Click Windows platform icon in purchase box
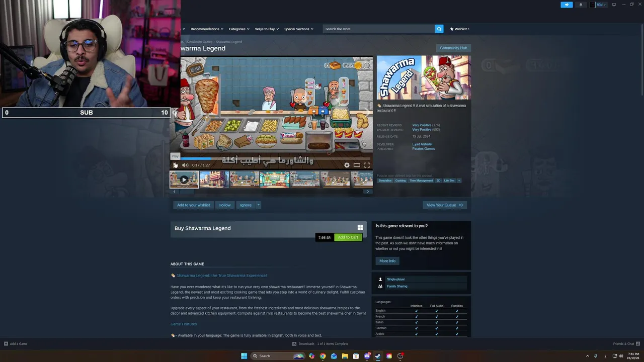This screenshot has width=644, height=362. [360, 228]
